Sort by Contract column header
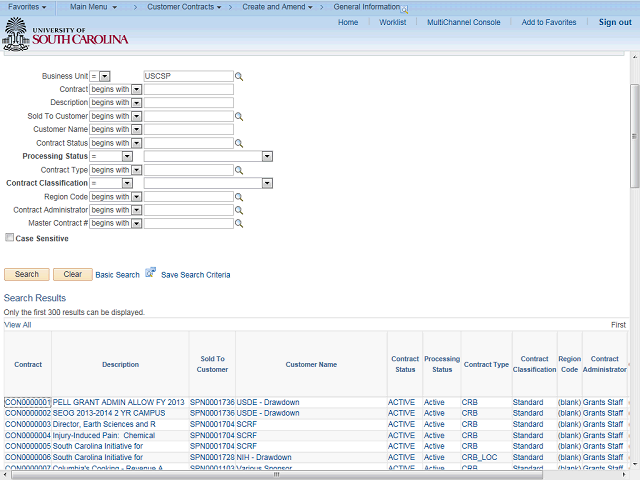640x480 pixels. [x=28, y=364]
